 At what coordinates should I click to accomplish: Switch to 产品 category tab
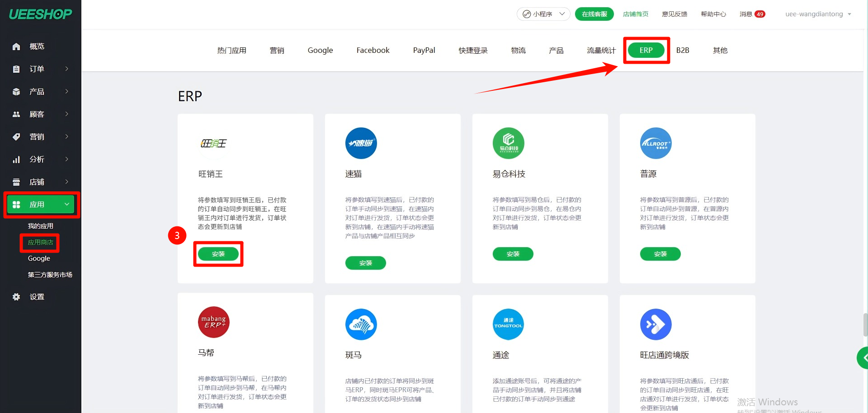tap(557, 50)
